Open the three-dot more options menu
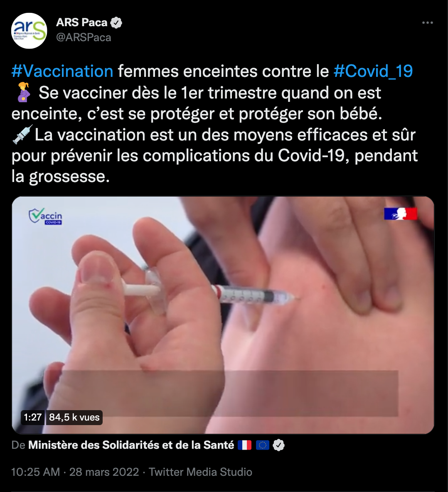The width and height of the screenshot is (448, 492). click(427, 22)
